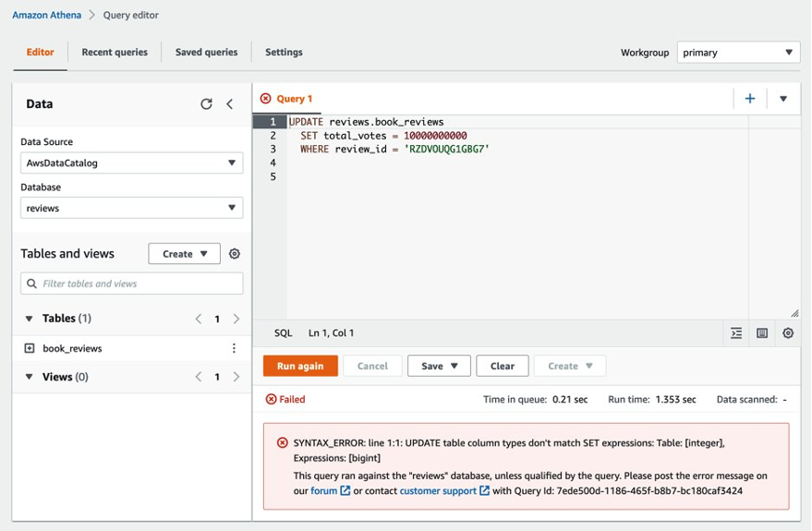The height and width of the screenshot is (531, 812).
Task: Go to Amazon Athena breadcrumb
Action: (46, 15)
